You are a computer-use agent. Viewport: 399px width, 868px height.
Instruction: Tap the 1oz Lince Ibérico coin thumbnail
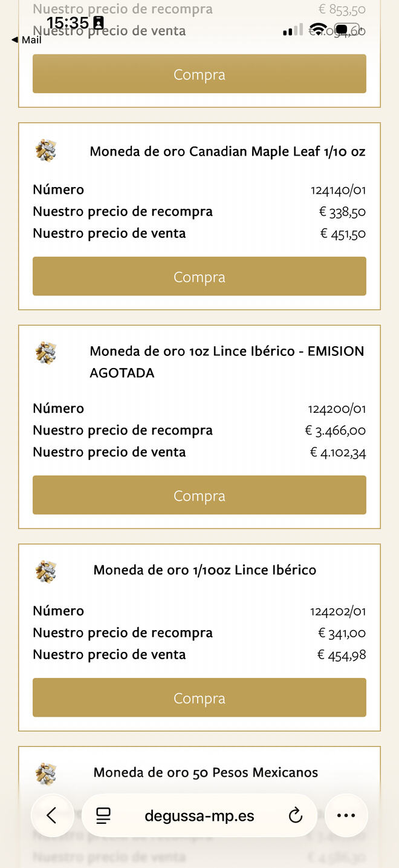[x=46, y=352]
